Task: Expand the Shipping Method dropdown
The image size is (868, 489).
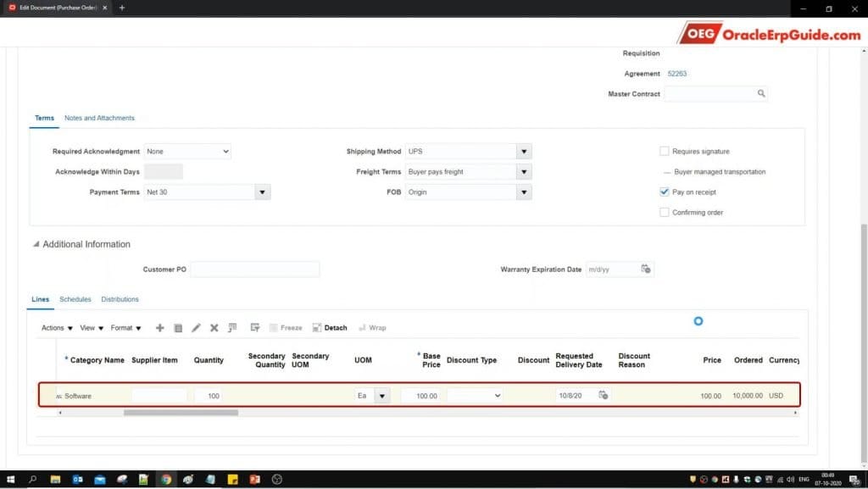Action: tap(524, 152)
